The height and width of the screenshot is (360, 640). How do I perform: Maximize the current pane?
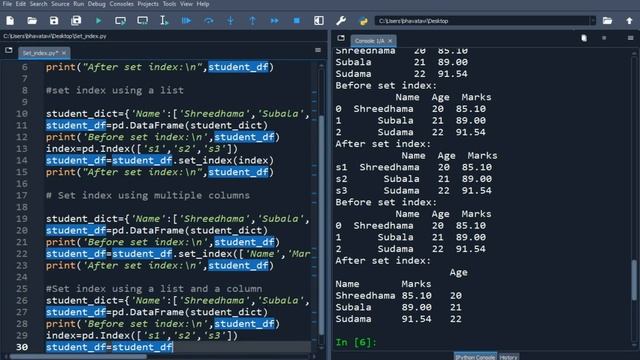click(x=319, y=21)
